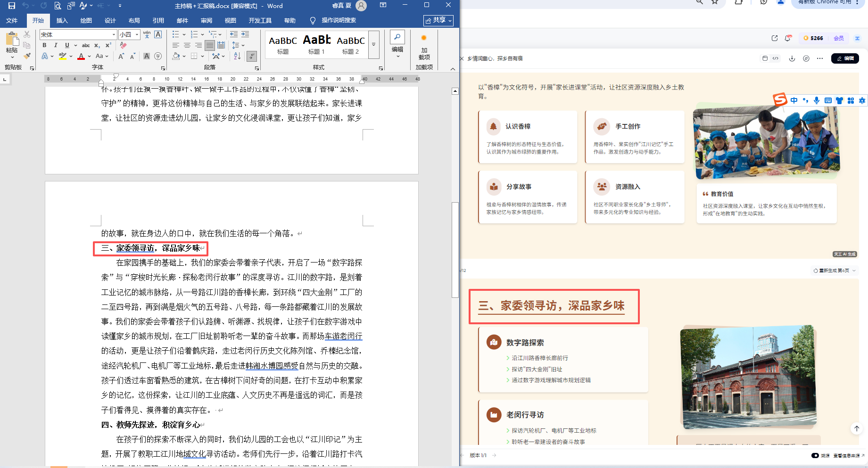
Task: Toggle underline formatting
Action: [x=67, y=45]
